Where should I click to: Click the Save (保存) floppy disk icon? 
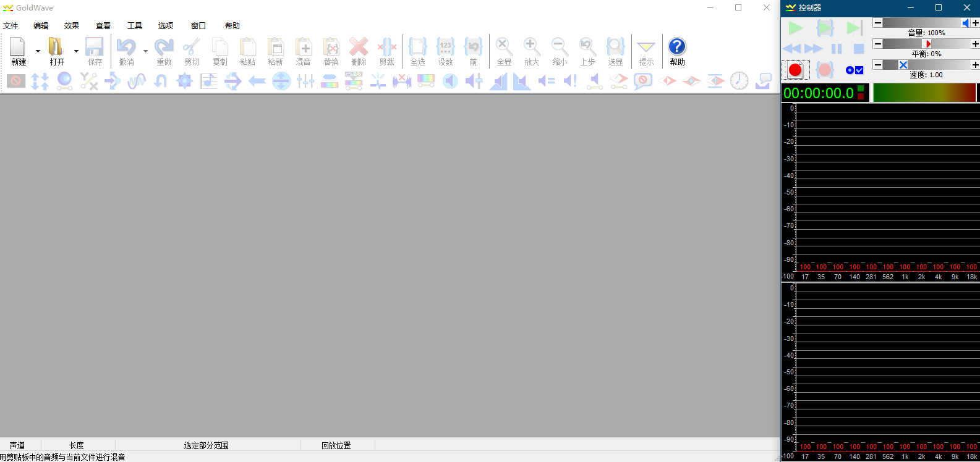(95, 47)
